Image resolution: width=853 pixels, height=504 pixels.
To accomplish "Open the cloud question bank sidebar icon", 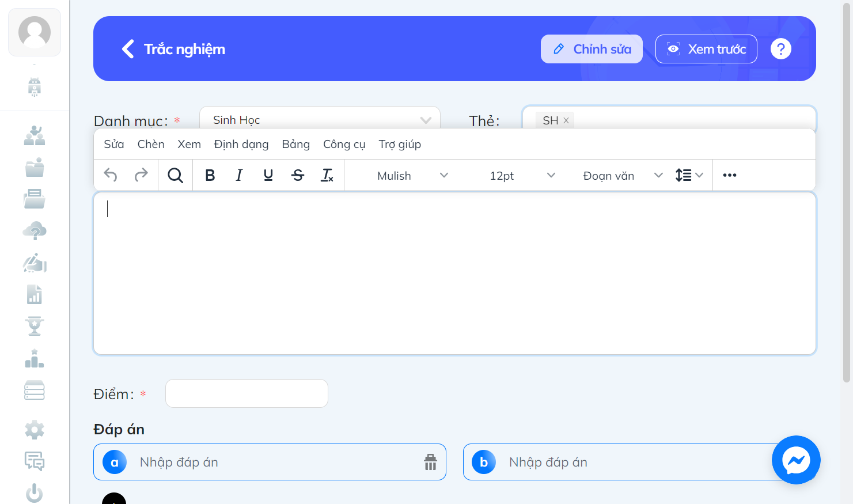I will 35,231.
